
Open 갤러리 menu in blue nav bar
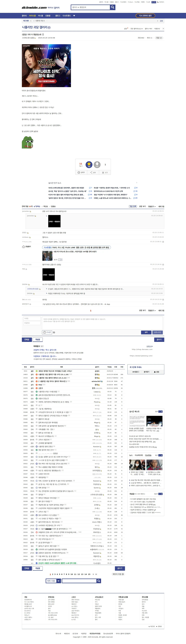click(24, 16)
